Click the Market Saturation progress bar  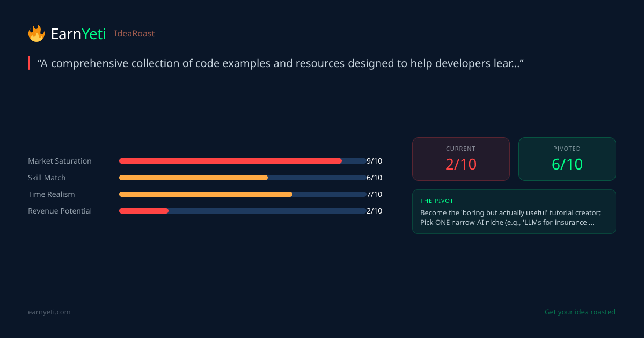click(x=242, y=161)
